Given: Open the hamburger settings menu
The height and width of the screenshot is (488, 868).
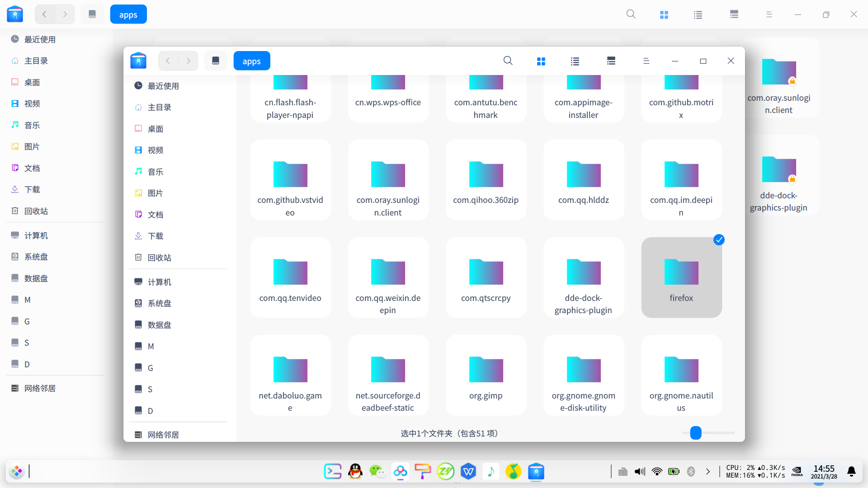Looking at the screenshot, I should [x=646, y=61].
